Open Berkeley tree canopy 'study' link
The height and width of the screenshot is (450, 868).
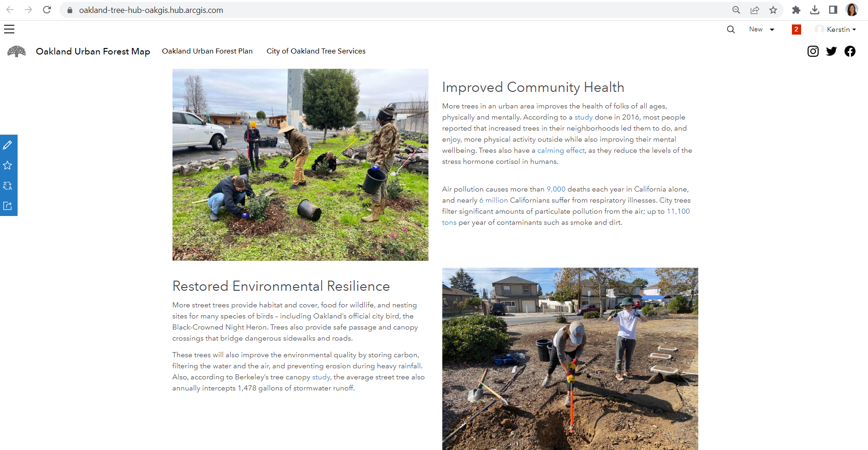coord(321,377)
